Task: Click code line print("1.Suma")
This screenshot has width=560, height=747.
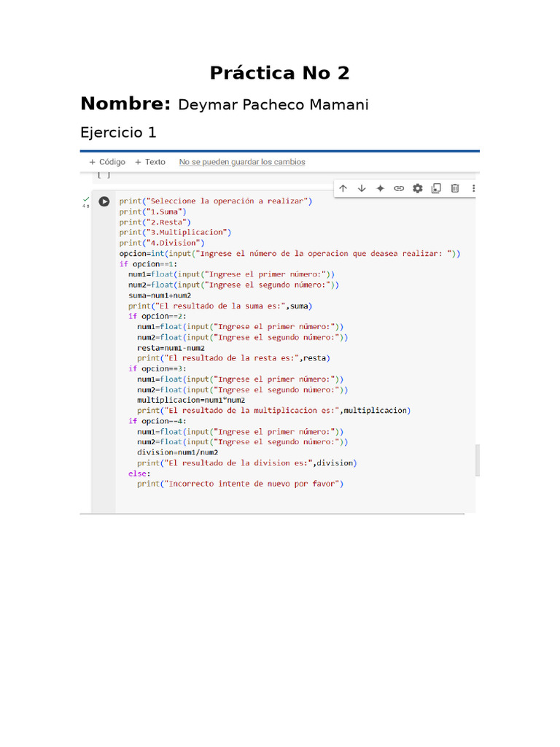Action: [153, 212]
